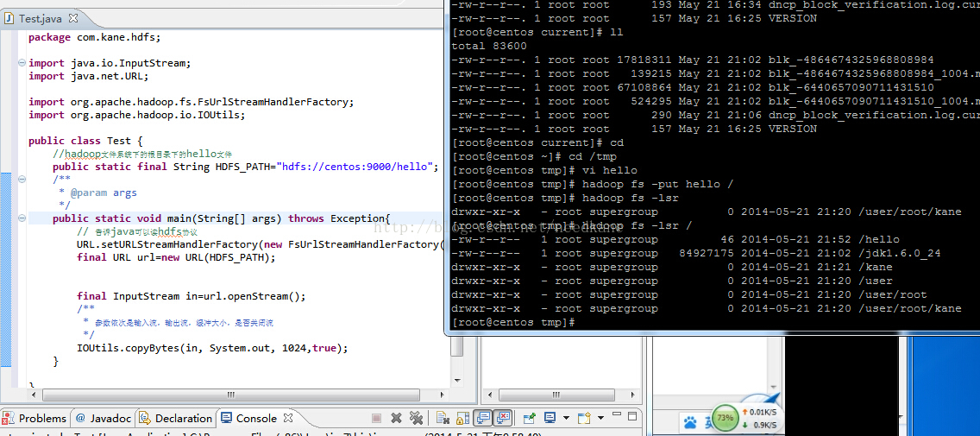Screen dimensions: 980x436
Task: Toggle show console when standard out changes
Action: click(x=482, y=418)
